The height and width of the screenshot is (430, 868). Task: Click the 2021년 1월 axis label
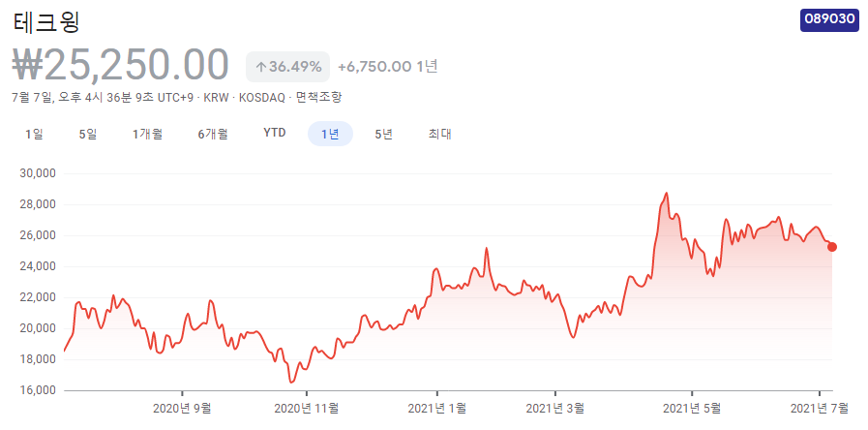[437, 409]
